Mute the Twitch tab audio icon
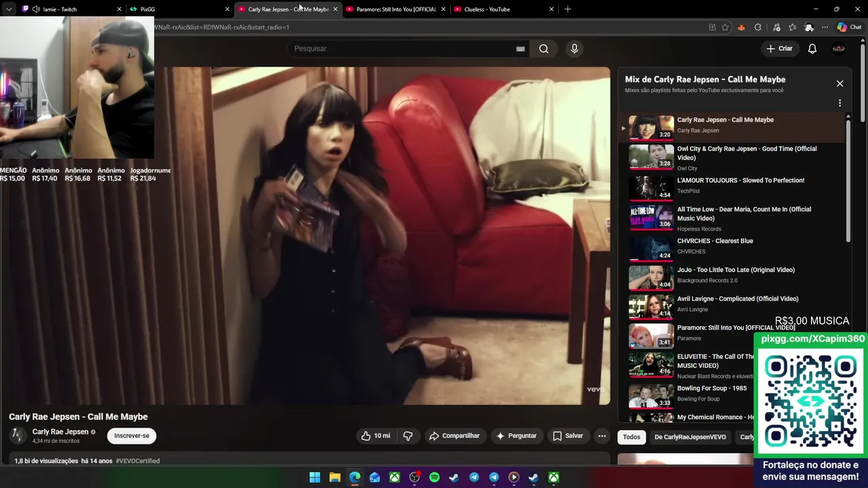 tap(35, 9)
